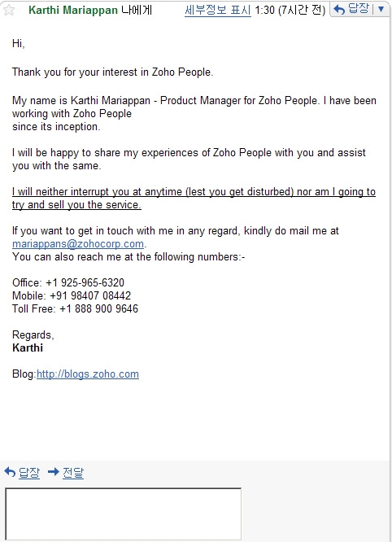Click the underlined 'I will neither interrupt' sentence
The image size is (392, 542).
[194, 198]
